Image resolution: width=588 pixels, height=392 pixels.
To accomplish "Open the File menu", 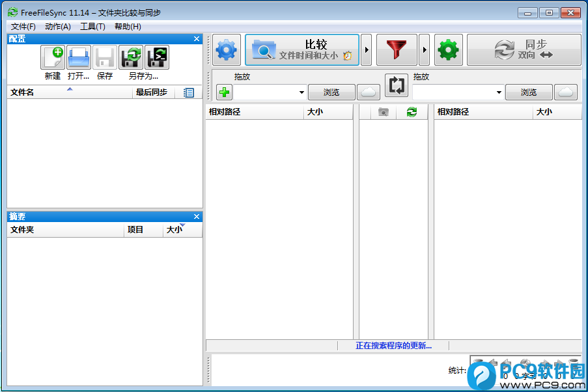I will coord(23,27).
